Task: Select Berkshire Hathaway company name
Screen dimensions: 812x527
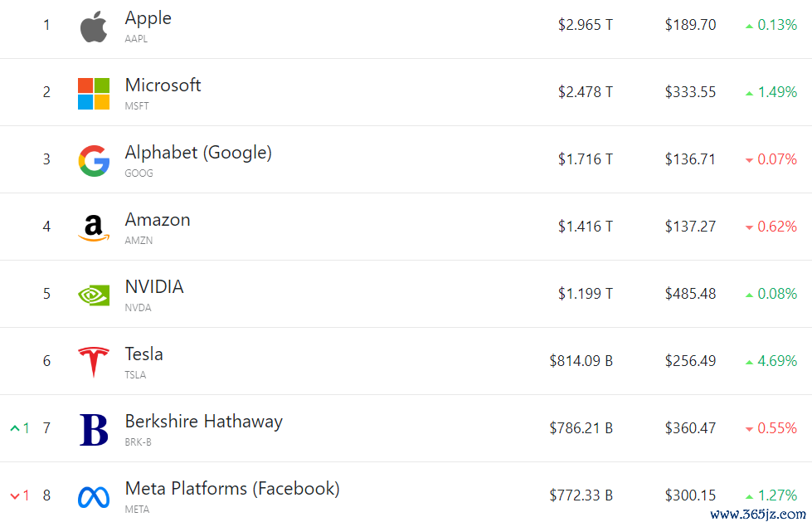Action: click(204, 422)
